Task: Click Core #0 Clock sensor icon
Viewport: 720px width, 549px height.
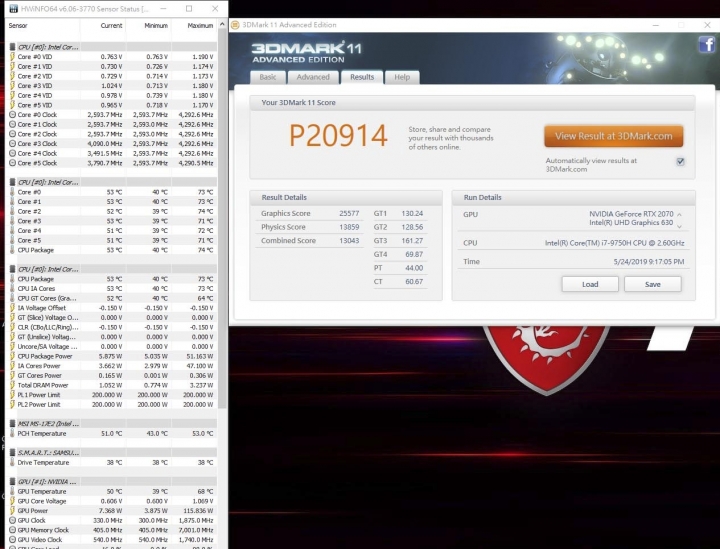Action: tap(12, 115)
